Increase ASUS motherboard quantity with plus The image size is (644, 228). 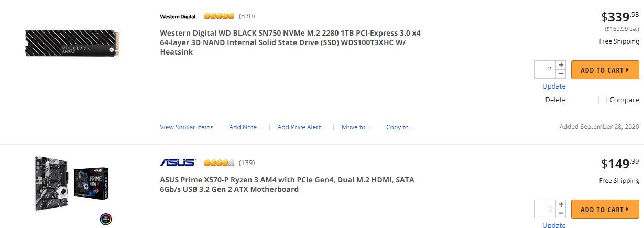click(x=561, y=204)
